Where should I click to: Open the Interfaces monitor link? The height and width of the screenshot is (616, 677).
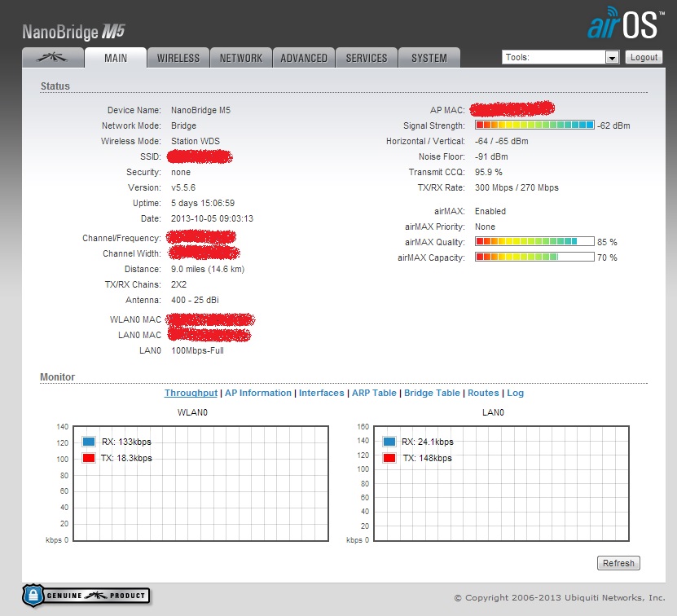coord(321,393)
